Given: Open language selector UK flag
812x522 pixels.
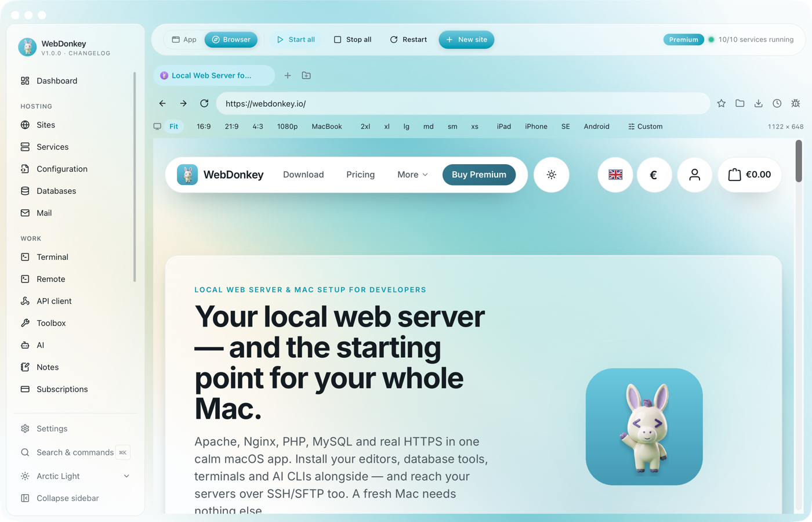Looking at the screenshot, I should [x=615, y=175].
